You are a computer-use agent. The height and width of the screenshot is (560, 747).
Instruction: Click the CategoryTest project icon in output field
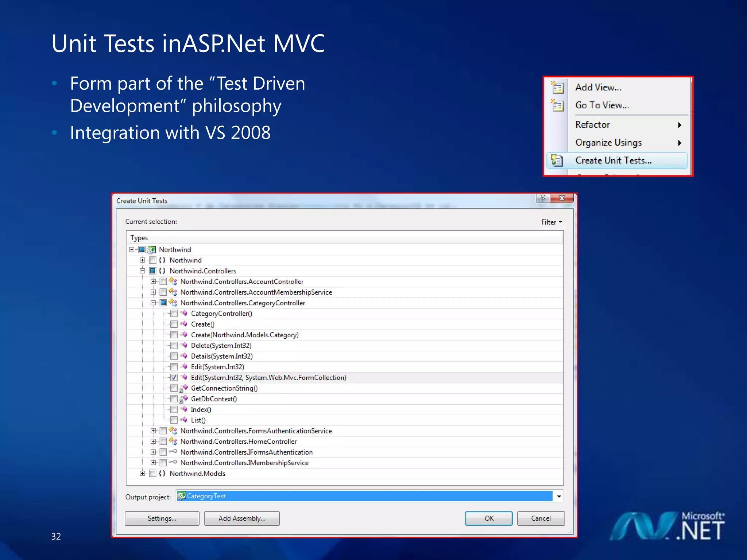point(182,496)
